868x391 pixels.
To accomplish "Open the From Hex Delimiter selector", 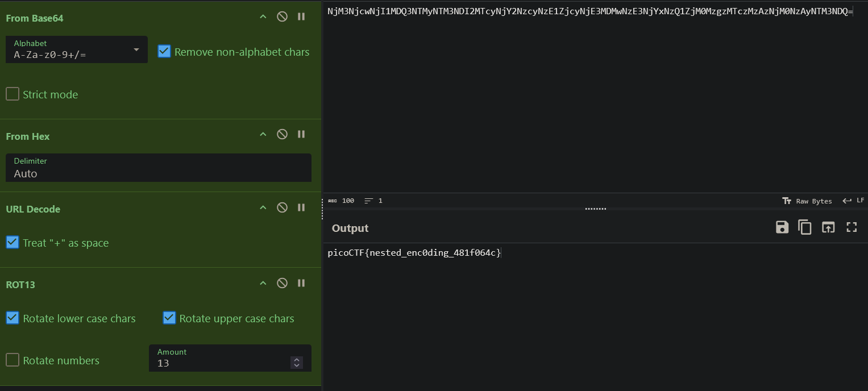I will pyautogui.click(x=158, y=168).
